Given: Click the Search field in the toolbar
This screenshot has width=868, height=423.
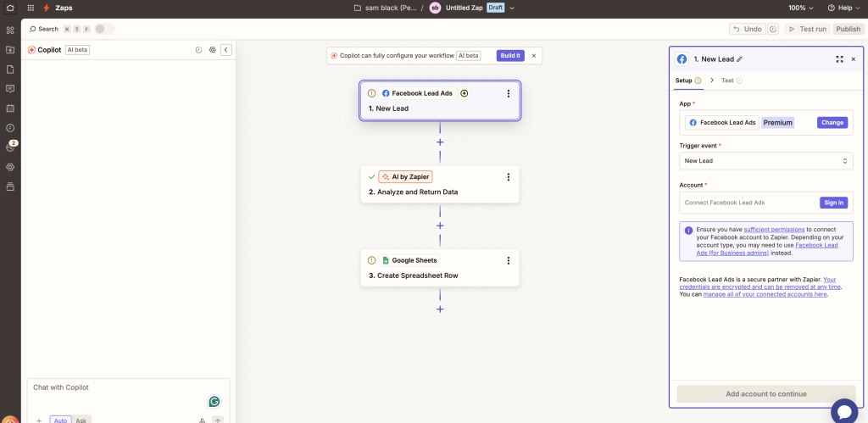Looking at the screenshot, I should (x=44, y=29).
